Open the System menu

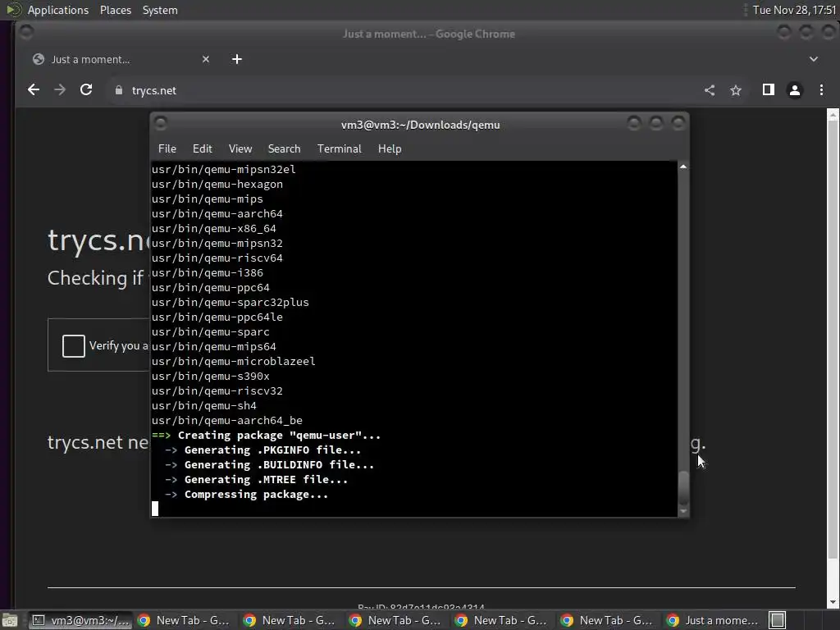click(160, 10)
